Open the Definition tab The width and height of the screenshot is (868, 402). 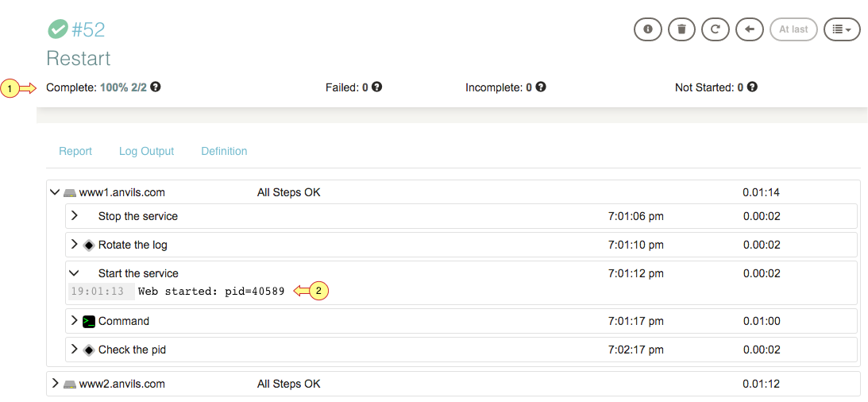tap(224, 151)
